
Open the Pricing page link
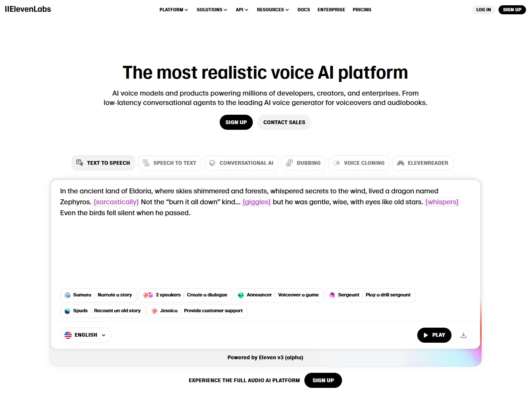point(362,10)
